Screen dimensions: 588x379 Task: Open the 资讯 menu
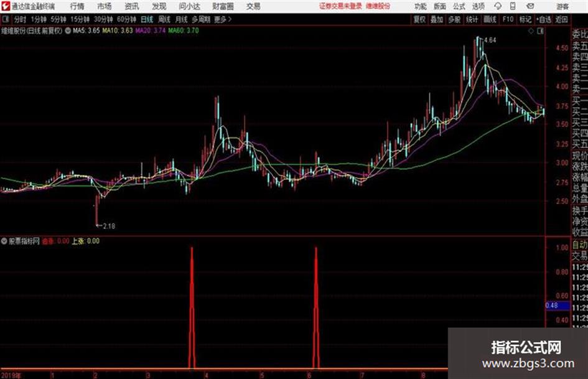point(131,6)
